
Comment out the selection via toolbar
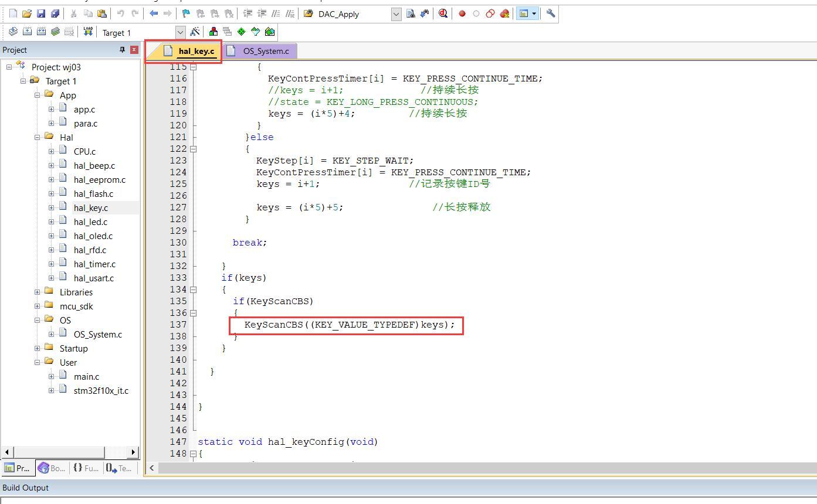click(276, 13)
